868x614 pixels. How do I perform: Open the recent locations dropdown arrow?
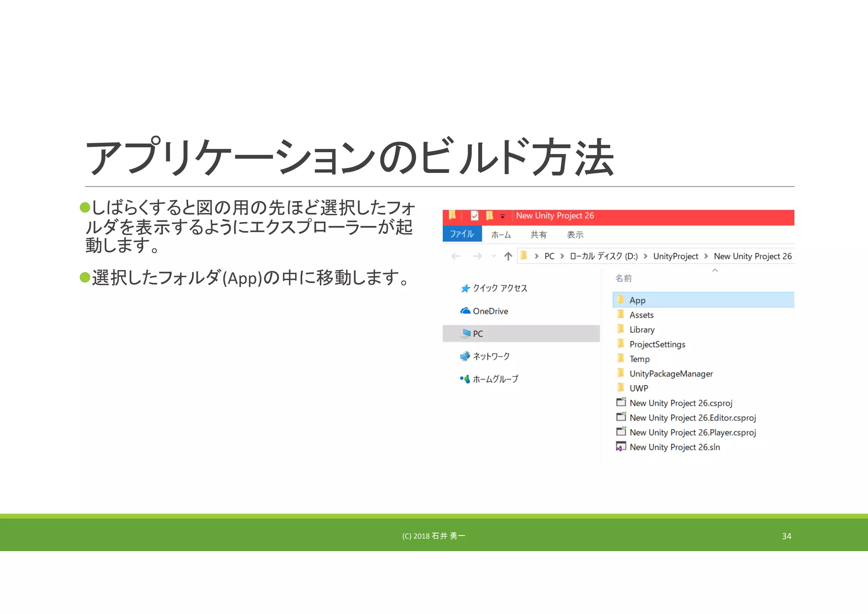tap(493, 256)
